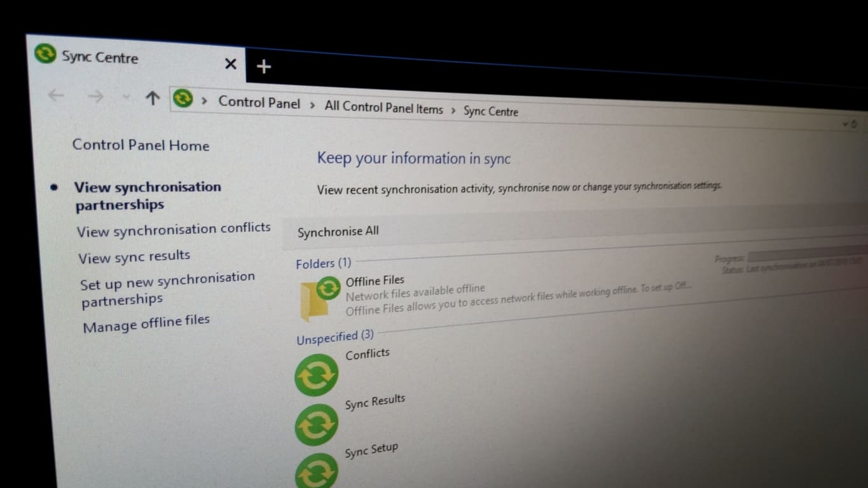Click the Sync Centre icon in the address bar
This screenshot has width=868, height=488.
[x=183, y=98]
